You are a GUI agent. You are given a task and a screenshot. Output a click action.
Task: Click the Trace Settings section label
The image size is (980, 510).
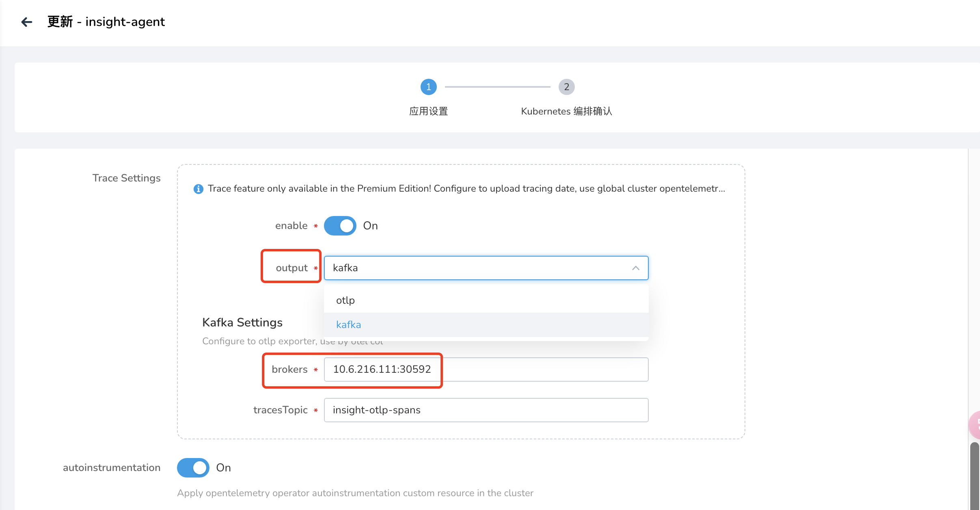(x=126, y=178)
